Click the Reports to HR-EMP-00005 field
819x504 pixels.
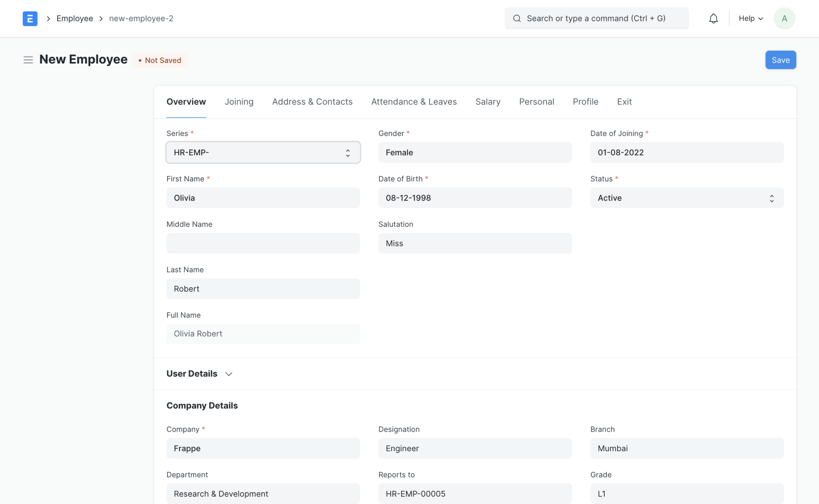click(475, 494)
